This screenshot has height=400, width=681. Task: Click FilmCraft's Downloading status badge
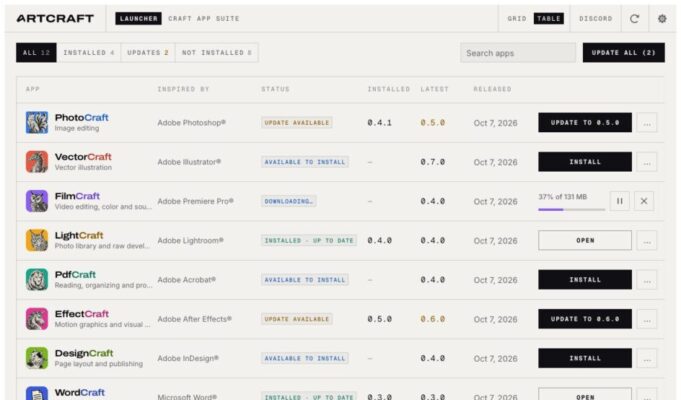point(289,201)
